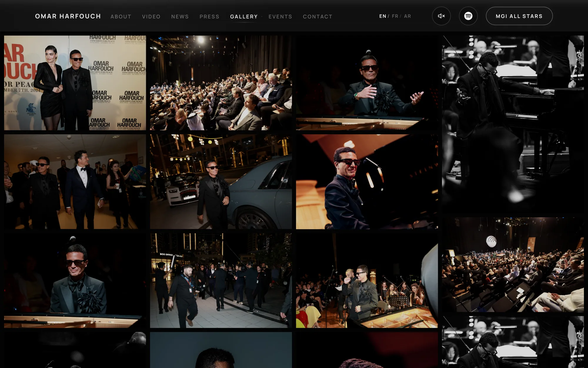Screen dimensions: 588x368
Task: Open the seated theater audience photo
Action: (221, 83)
